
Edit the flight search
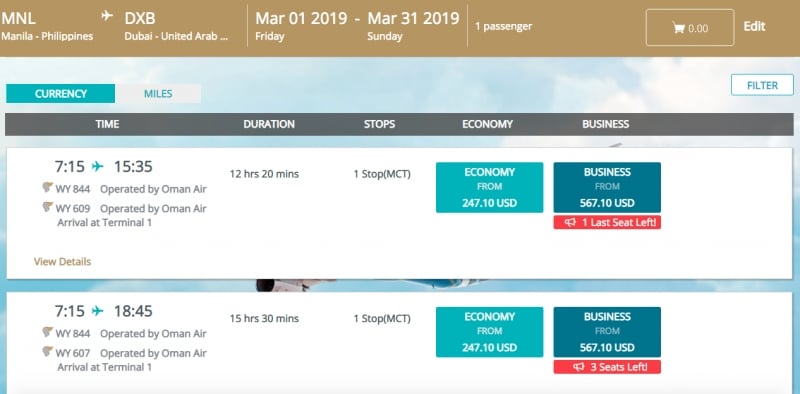tap(754, 27)
